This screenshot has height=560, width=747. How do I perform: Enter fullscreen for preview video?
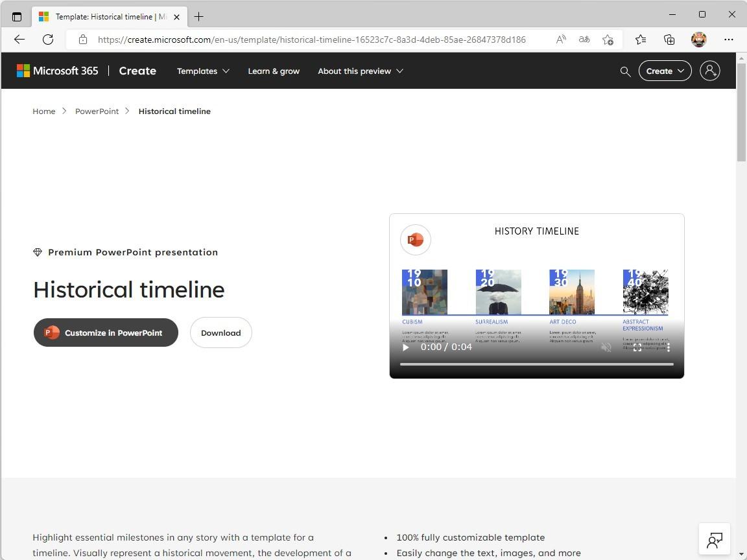[637, 347]
